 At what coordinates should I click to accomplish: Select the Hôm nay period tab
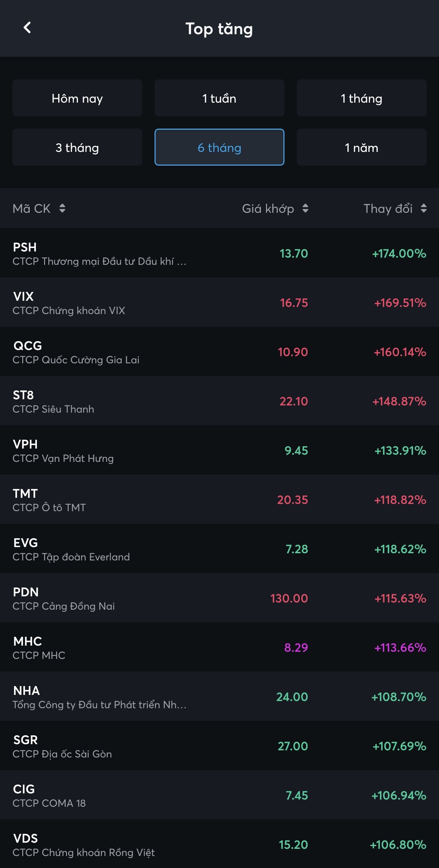point(77,98)
